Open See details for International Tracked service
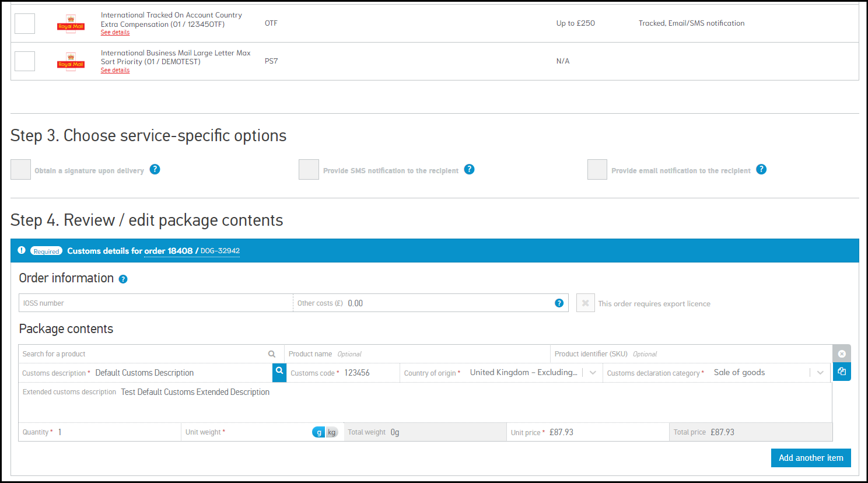This screenshot has height=483, width=868. coord(115,33)
